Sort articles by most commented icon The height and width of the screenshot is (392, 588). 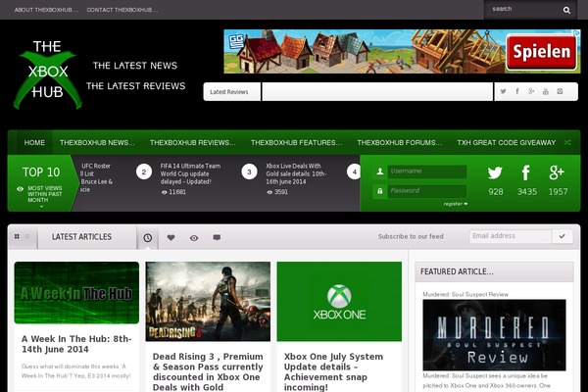point(217,237)
